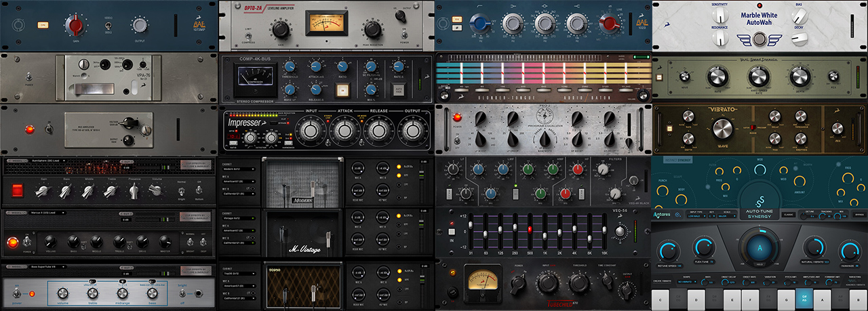Image resolution: width=868 pixels, height=311 pixels.
Task: Click the output fader of Modern 4x12 cabinet
Action: 421,174
